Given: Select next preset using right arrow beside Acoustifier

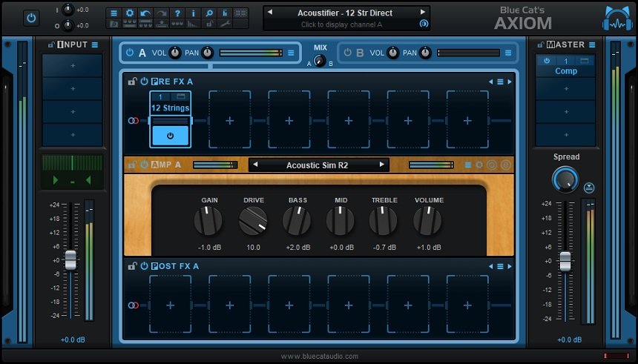Looking at the screenshot, I should coord(423,12).
